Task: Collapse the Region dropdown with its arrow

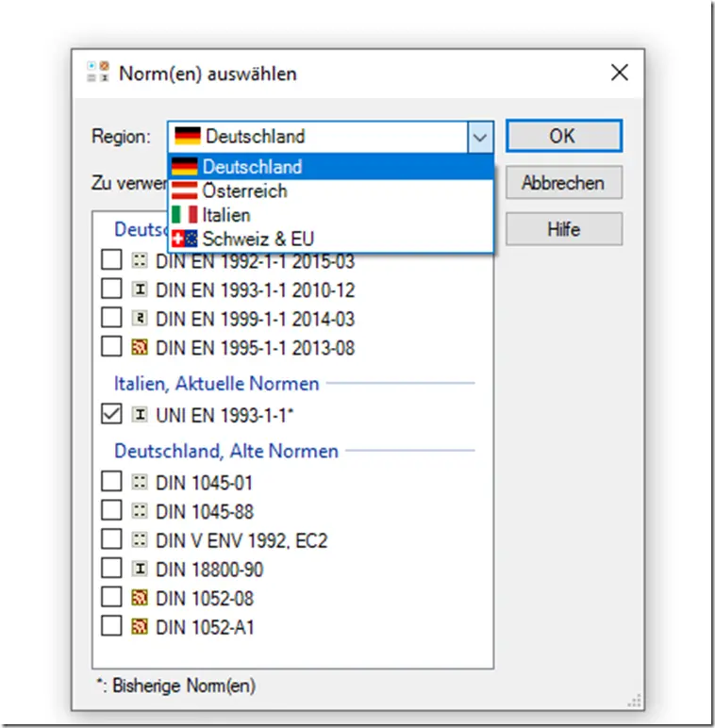Action: pos(480,137)
